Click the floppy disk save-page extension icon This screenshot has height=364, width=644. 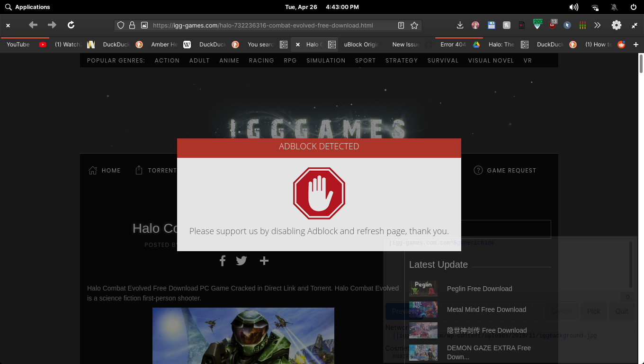[491, 25]
